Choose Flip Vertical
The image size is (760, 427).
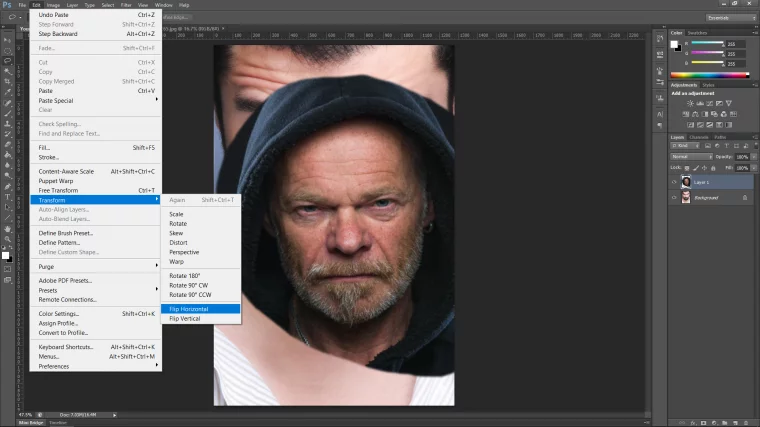[201, 318]
